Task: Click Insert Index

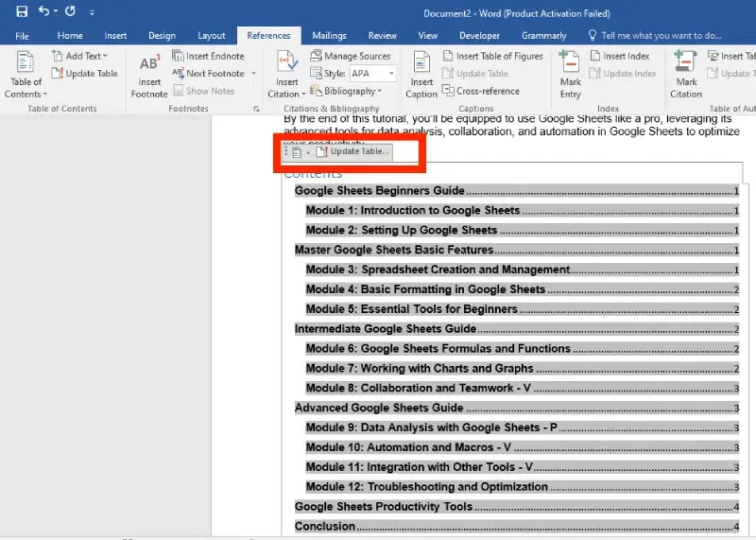Action: [x=620, y=56]
